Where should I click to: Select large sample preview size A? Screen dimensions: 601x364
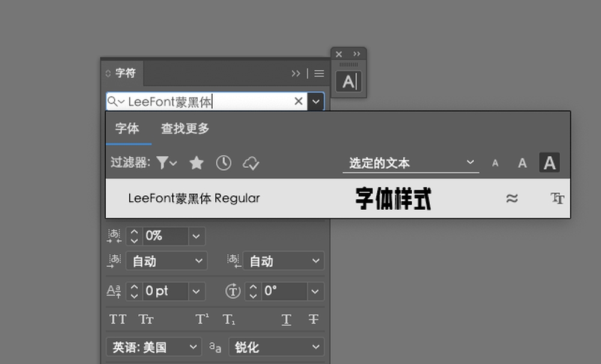pos(549,162)
